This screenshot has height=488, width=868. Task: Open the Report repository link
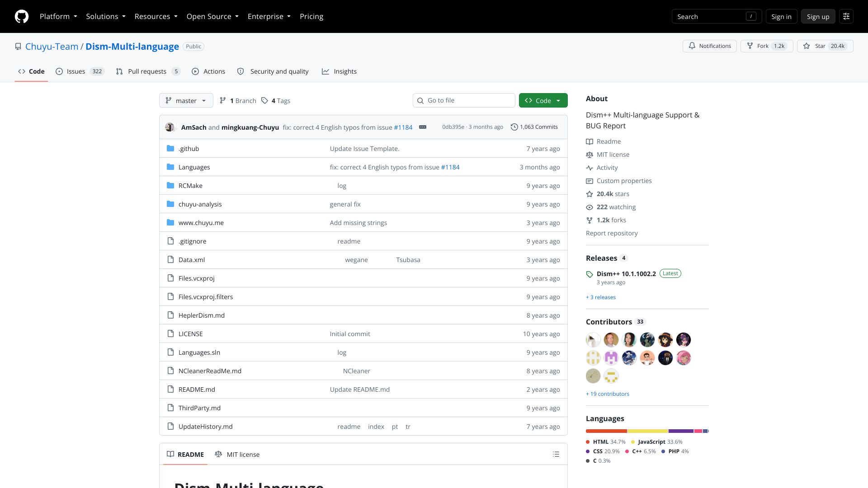coord(612,233)
